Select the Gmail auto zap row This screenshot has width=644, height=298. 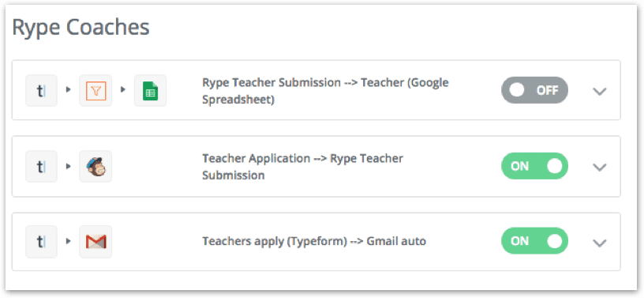tap(316, 242)
